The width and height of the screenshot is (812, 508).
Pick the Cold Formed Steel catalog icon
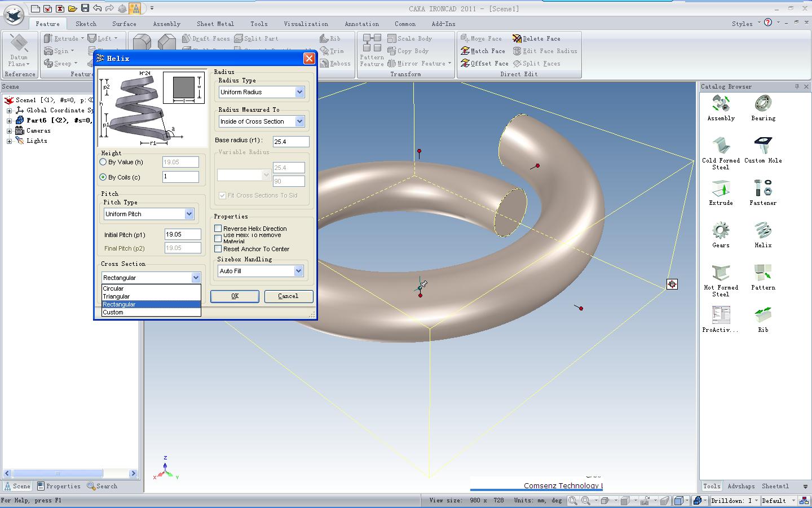pyautogui.click(x=721, y=146)
